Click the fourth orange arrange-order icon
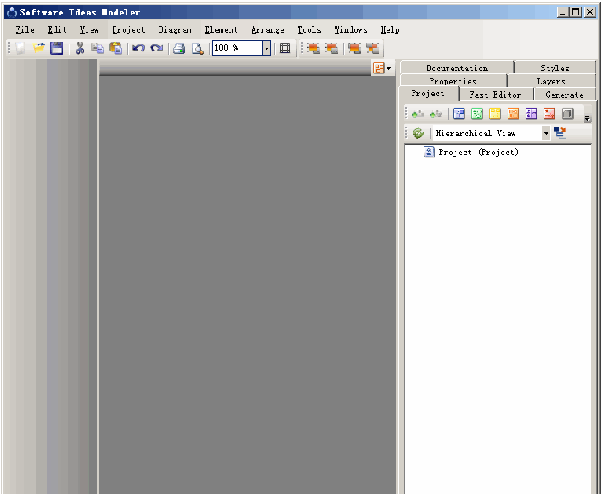Viewport: 602px width, 494px height. (x=372, y=48)
